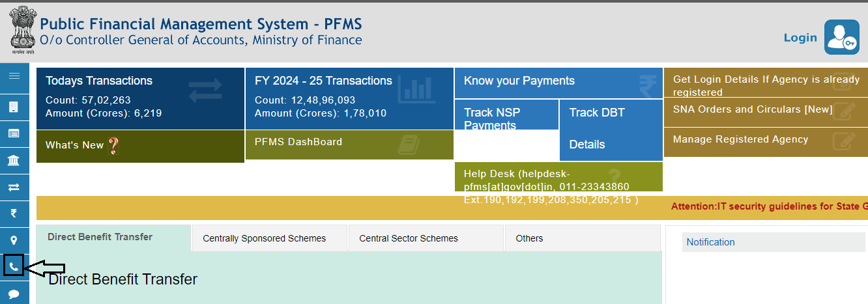
Task: Switch to Centrally Sponsored Schemes tab
Action: (264, 238)
